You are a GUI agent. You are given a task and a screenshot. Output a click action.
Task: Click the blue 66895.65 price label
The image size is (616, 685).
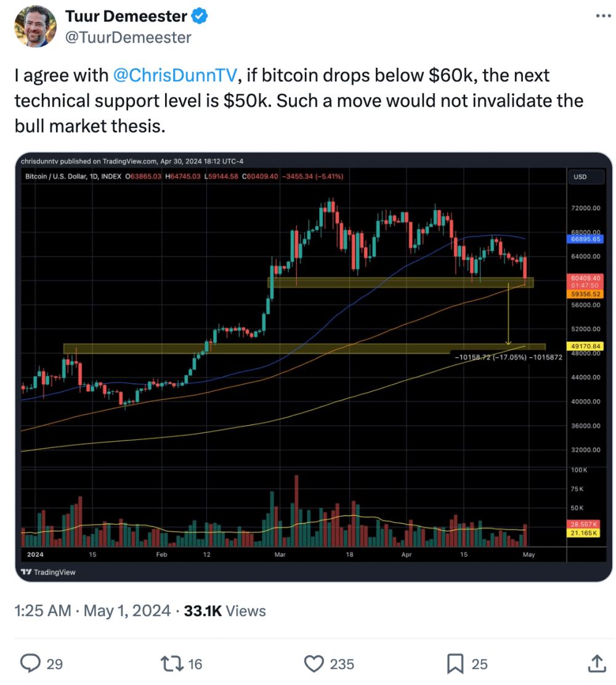(585, 239)
